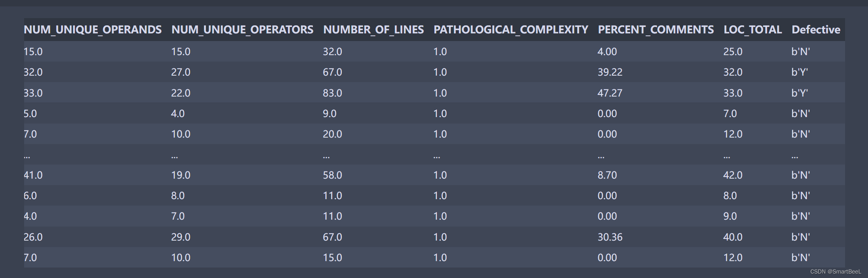Click the 40.0 LOC_TOTAL cell
The image size is (868, 278).
(x=733, y=237)
